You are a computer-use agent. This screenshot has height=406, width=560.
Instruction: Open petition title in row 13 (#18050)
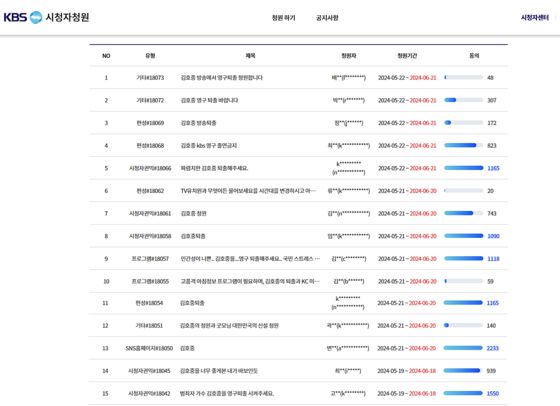coord(187,348)
